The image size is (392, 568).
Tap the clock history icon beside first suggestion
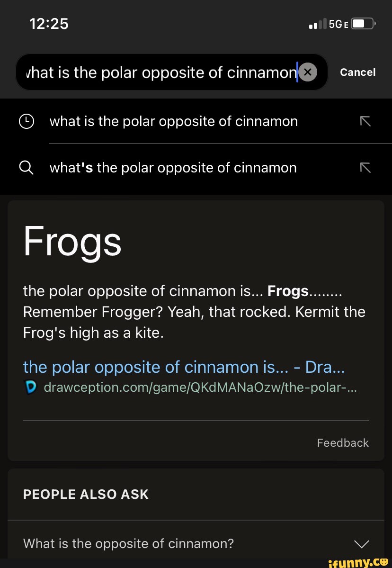[x=27, y=121]
